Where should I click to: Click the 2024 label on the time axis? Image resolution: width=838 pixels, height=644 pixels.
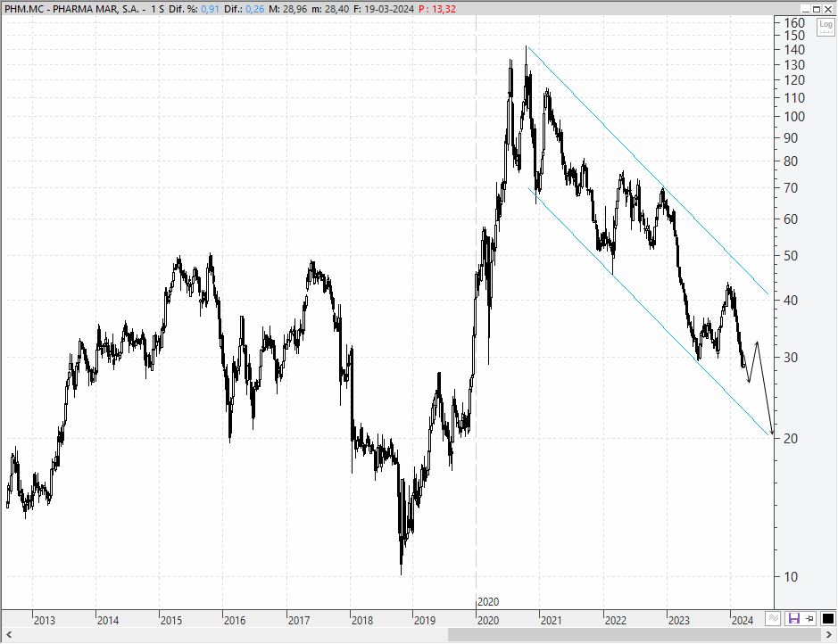[x=743, y=621]
